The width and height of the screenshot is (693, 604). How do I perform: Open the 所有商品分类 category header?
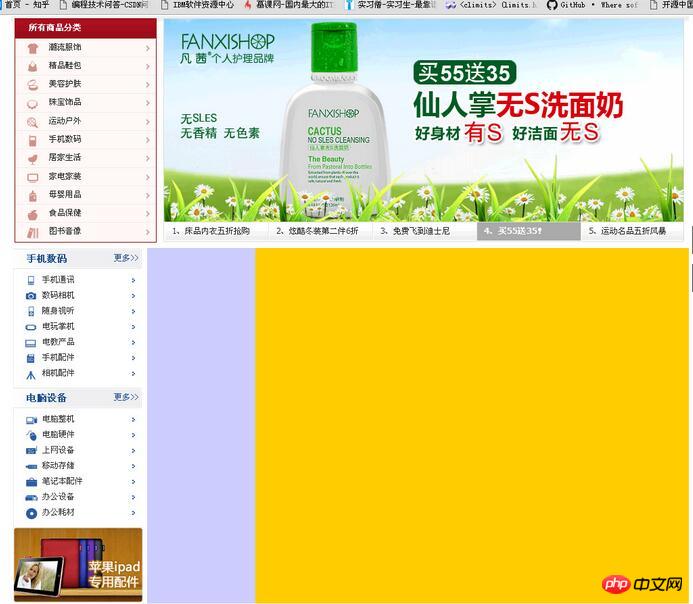point(86,28)
